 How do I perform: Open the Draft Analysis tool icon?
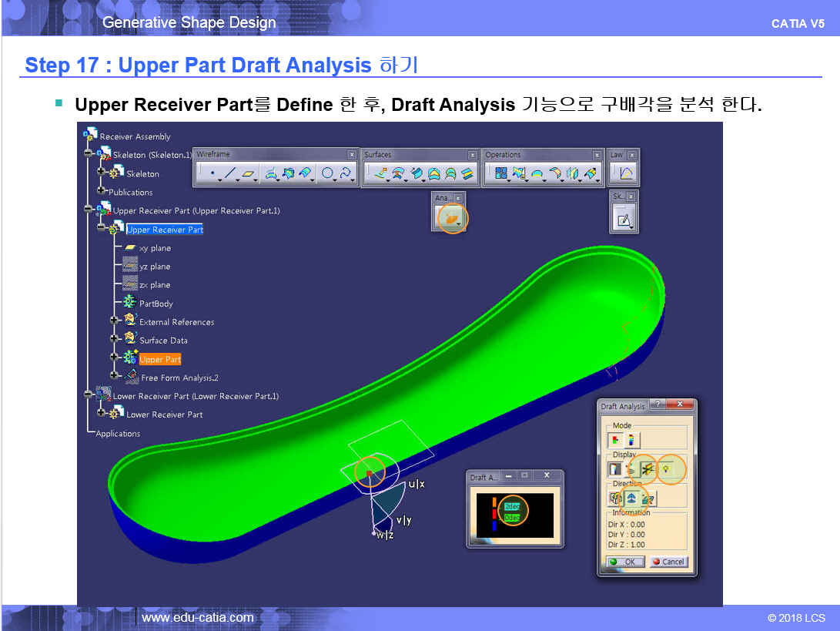pyautogui.click(x=451, y=220)
